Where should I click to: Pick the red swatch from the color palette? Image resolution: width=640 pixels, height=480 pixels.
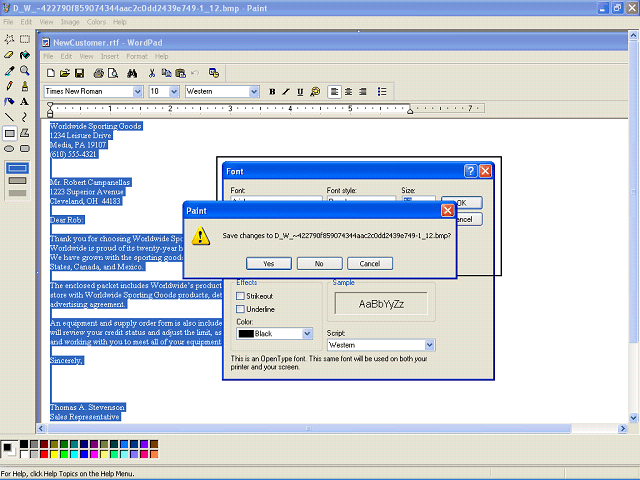point(44,454)
